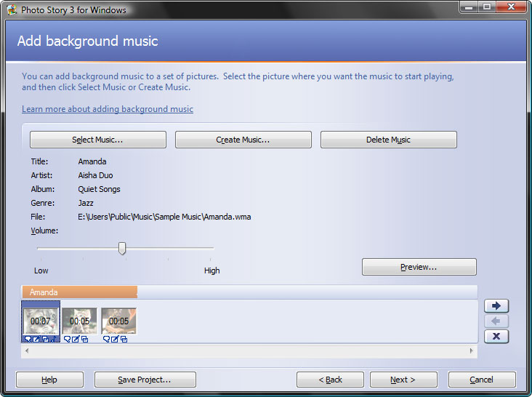Minimize the Photo Story window

click(469, 7)
